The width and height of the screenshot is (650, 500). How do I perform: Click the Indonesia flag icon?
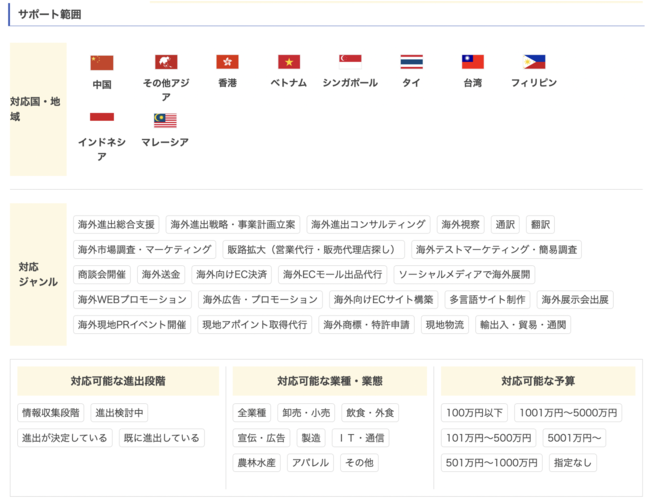tap(102, 119)
